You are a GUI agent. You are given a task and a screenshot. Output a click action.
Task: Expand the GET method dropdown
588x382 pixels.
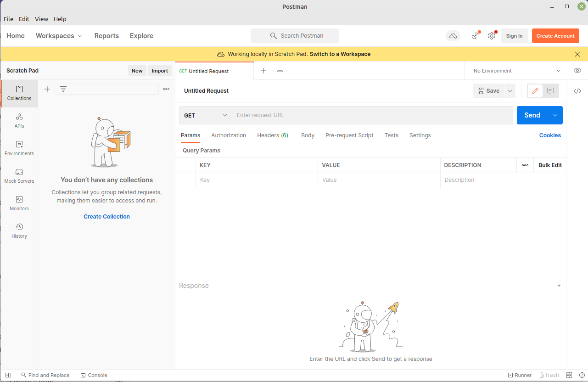click(206, 115)
